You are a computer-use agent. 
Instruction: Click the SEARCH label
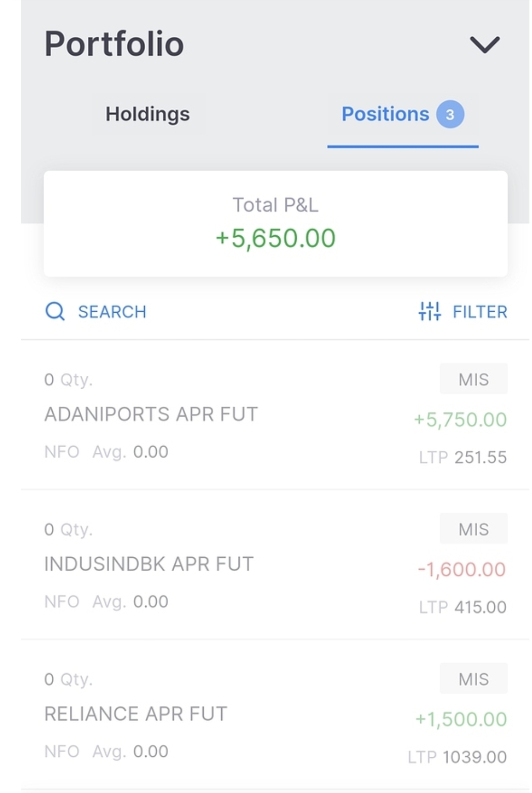tap(112, 312)
